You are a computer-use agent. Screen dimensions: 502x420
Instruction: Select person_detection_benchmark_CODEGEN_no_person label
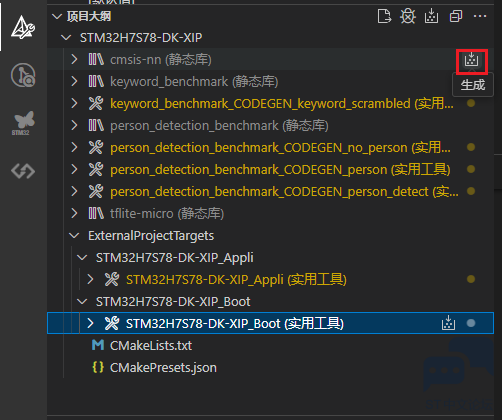pos(280,147)
